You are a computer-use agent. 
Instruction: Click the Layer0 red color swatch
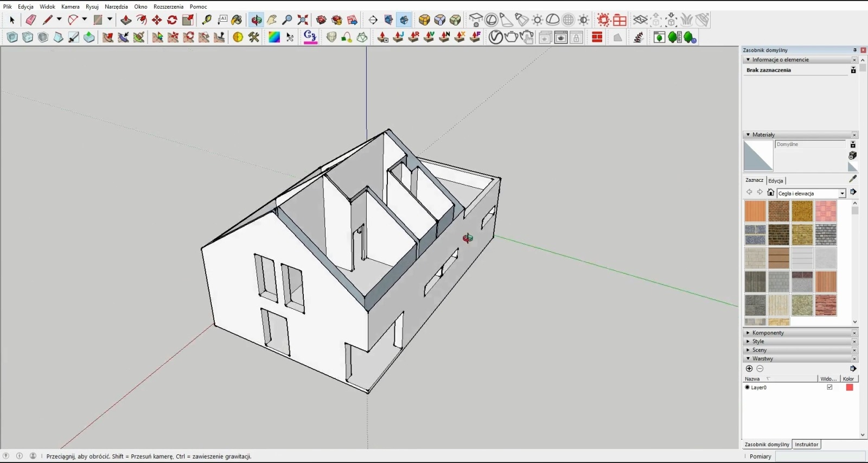tap(849, 388)
